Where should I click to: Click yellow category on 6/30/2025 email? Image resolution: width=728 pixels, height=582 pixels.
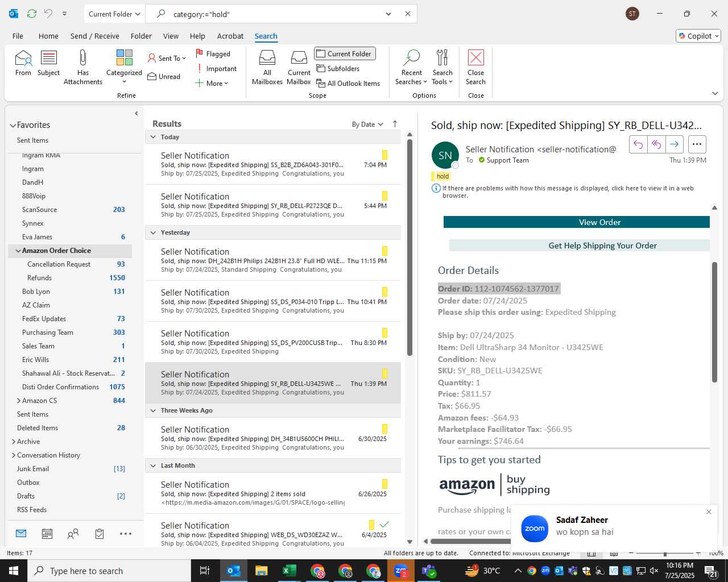(x=385, y=429)
